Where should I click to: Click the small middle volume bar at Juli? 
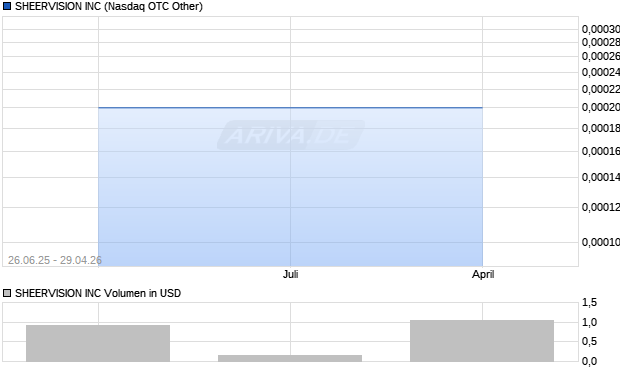pos(290,358)
